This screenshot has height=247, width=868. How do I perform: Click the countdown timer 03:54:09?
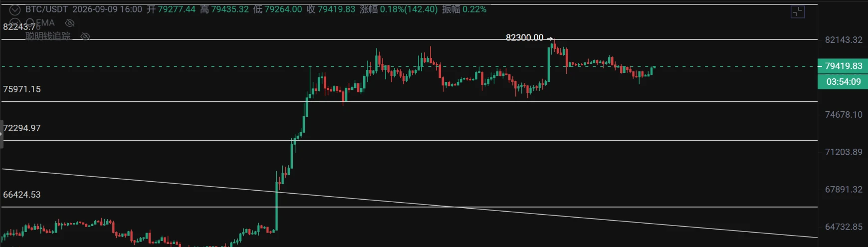(x=843, y=82)
